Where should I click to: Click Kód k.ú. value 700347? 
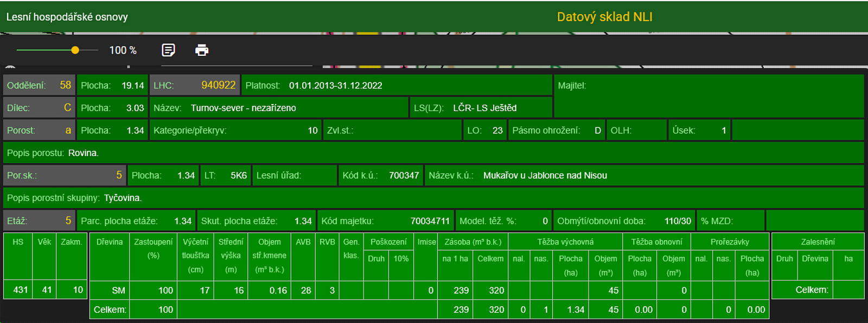click(x=404, y=176)
